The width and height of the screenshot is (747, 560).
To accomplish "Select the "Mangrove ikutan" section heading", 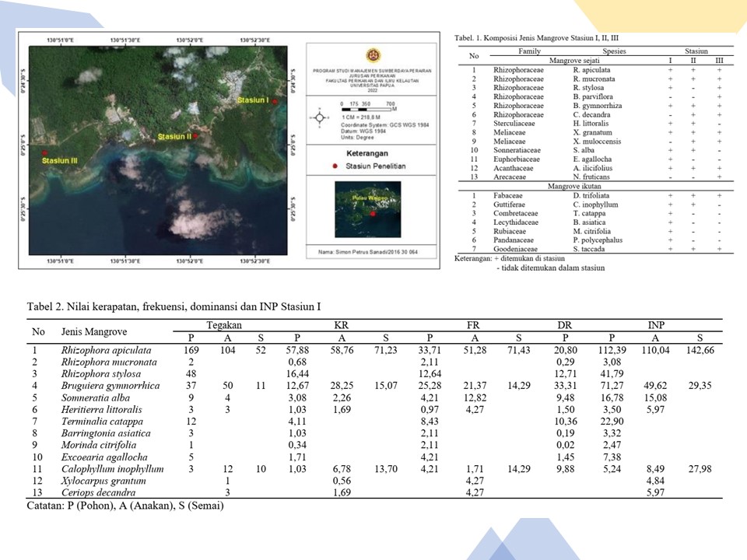I will (574, 186).
